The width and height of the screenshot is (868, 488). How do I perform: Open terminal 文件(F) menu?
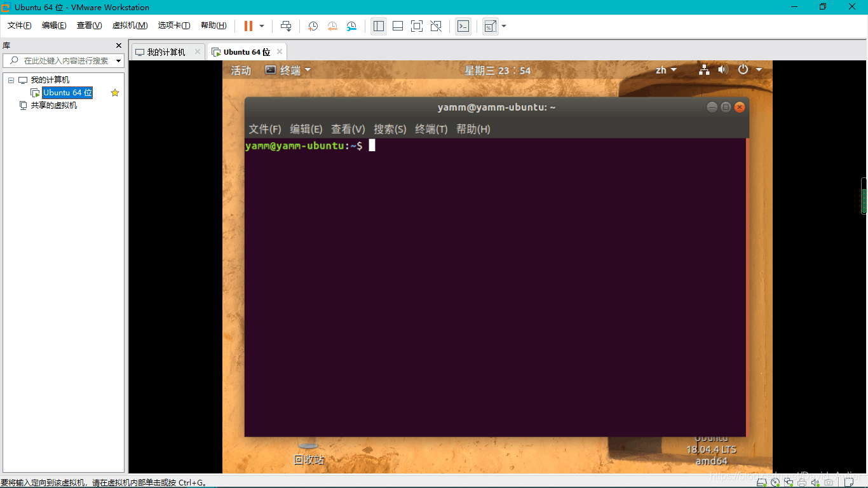(x=265, y=129)
